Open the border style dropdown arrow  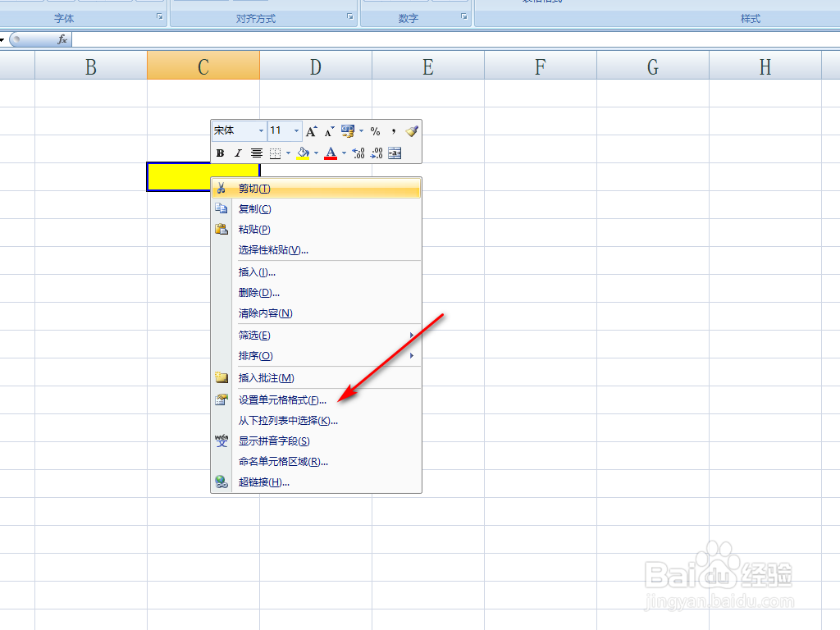[x=288, y=153]
